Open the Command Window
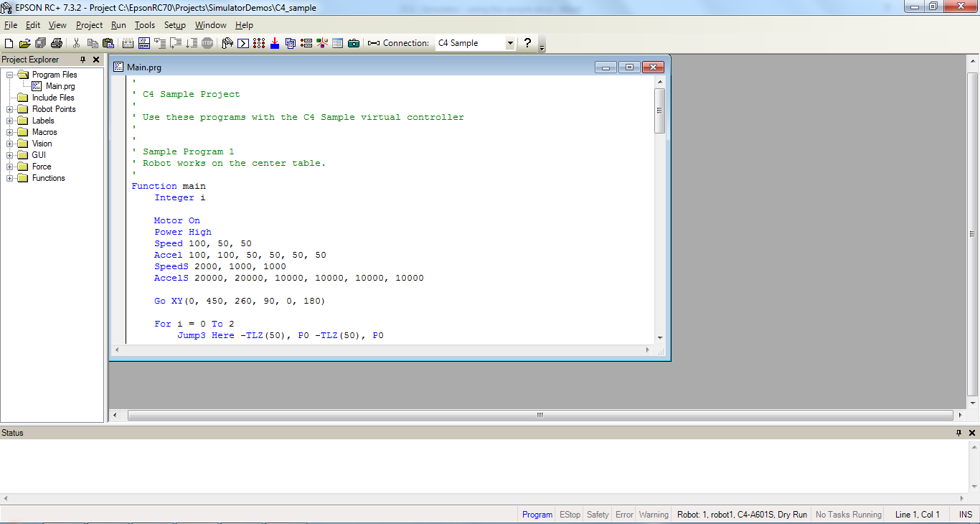 (242, 43)
